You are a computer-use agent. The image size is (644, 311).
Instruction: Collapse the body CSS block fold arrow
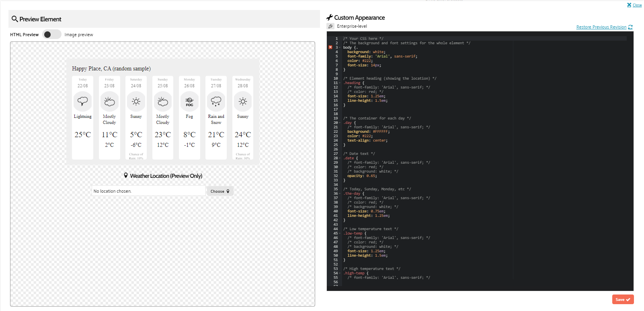click(340, 47)
